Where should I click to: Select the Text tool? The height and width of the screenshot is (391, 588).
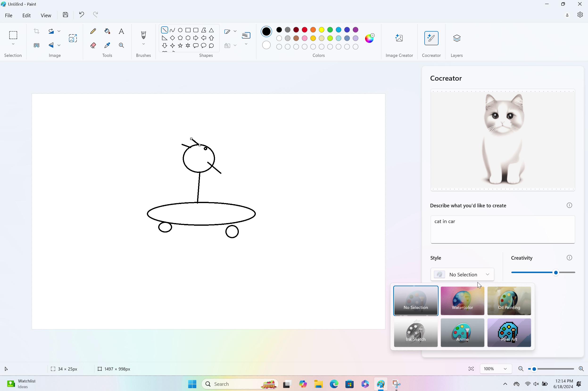(121, 31)
